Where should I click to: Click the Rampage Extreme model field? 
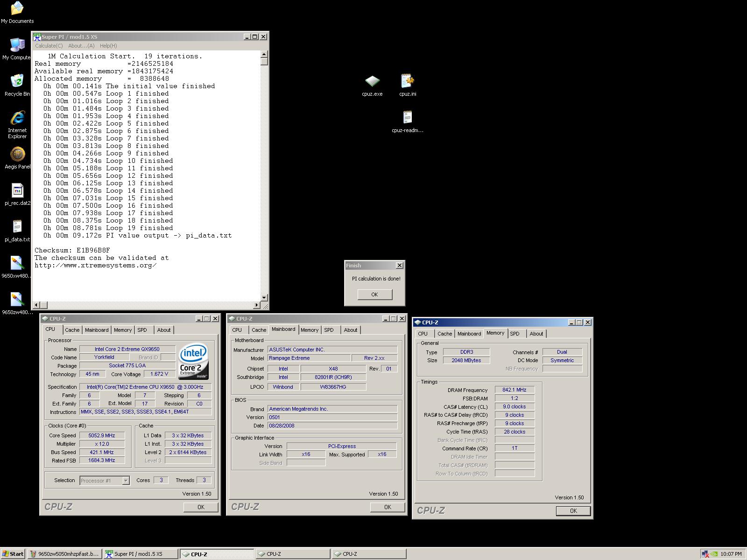click(310, 358)
